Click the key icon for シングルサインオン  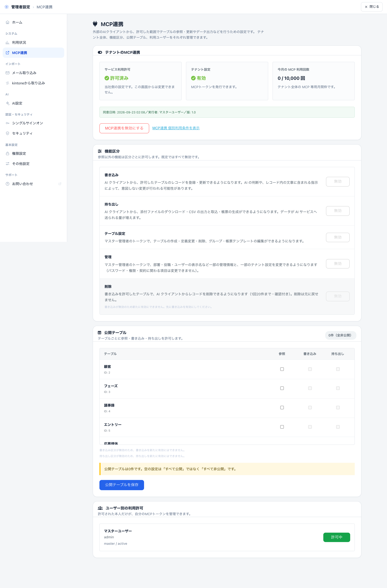point(7,123)
